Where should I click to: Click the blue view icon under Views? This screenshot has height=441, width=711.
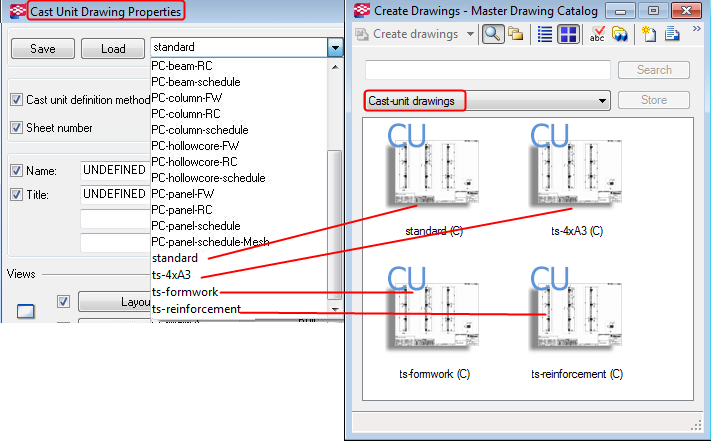[25, 311]
